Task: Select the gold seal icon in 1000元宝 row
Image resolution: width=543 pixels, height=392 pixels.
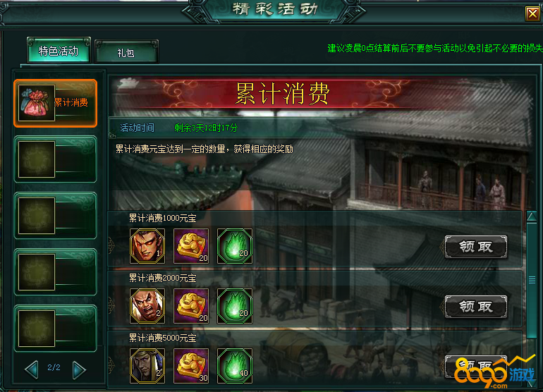Action: pyautogui.click(x=191, y=246)
